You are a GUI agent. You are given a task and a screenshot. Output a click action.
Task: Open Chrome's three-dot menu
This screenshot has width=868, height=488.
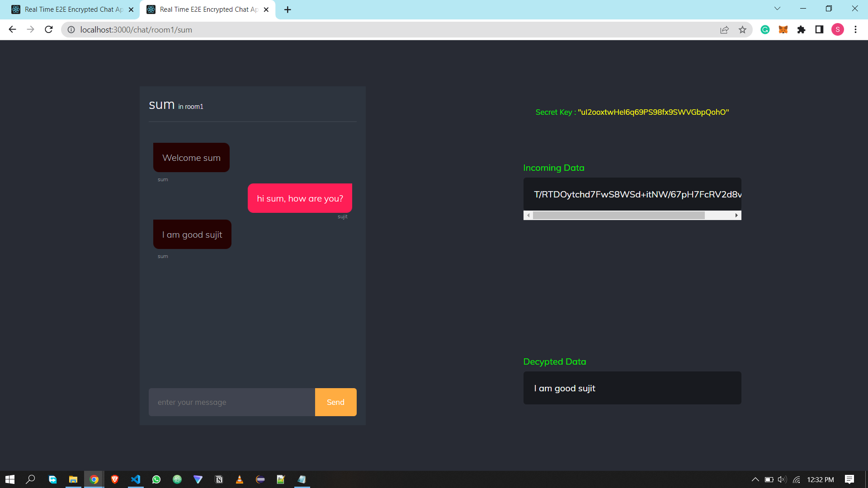(x=855, y=30)
